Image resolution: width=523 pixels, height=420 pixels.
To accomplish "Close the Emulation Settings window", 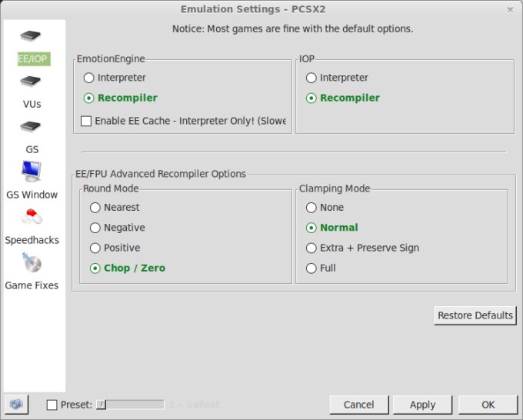I will click(510, 10).
